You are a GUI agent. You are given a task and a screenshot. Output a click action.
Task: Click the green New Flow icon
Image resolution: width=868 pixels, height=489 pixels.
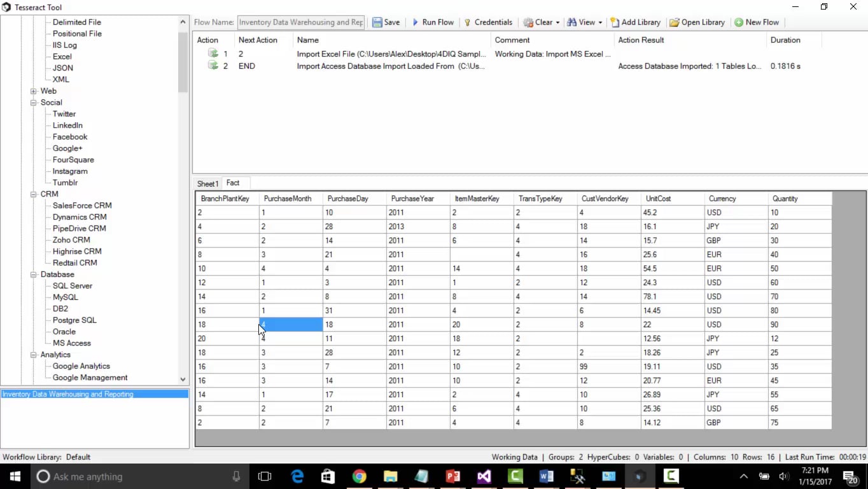(x=739, y=22)
